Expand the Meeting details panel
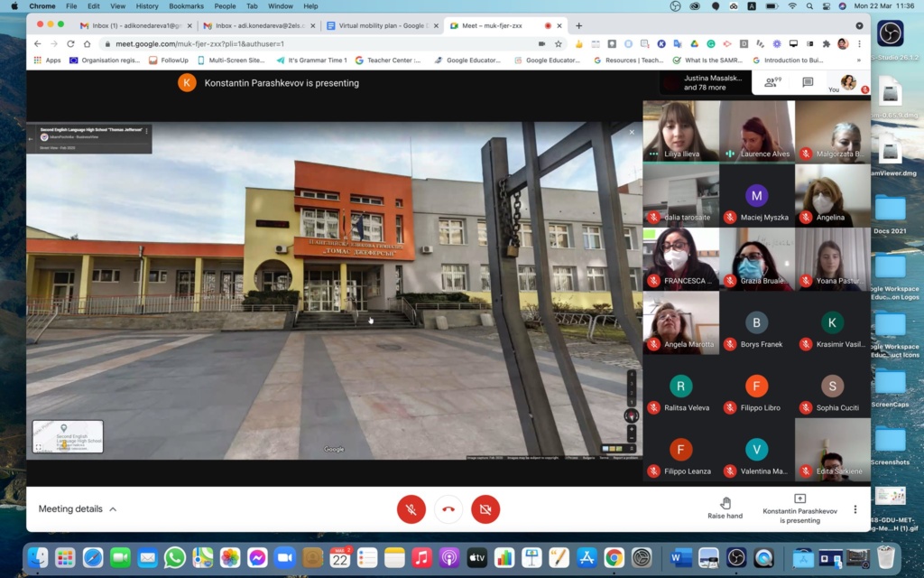924x578 pixels. point(78,509)
